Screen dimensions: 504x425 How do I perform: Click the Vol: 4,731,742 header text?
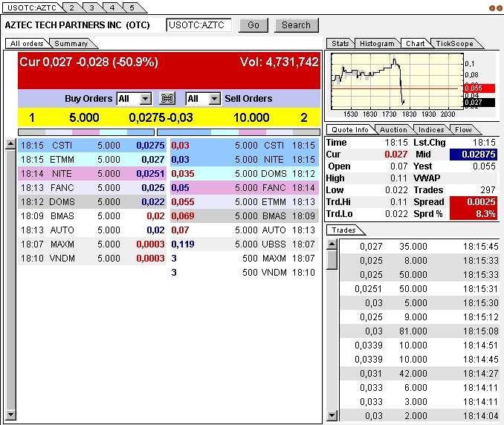coord(279,62)
